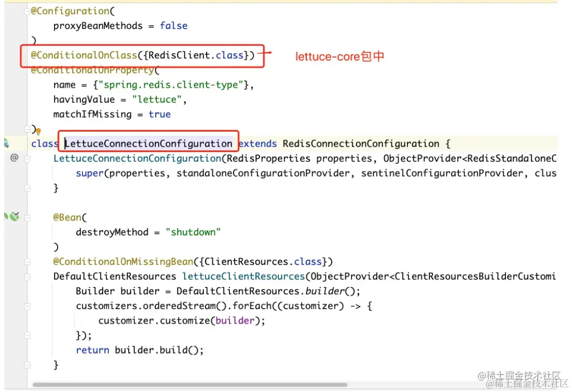Image resolution: width=572 pixels, height=392 pixels.
Task: Click the @ConditionalOnProperty annotation
Action: (92, 70)
